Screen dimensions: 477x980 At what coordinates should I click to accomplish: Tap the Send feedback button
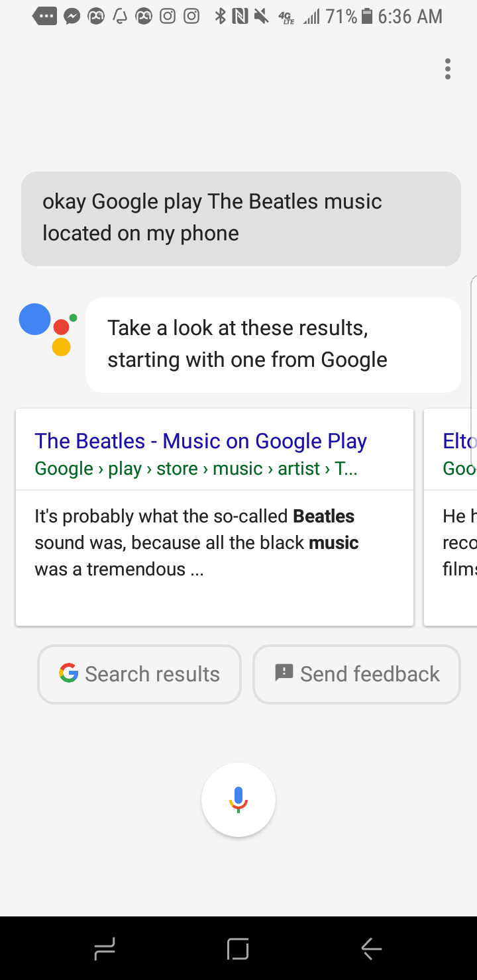pyautogui.click(x=356, y=674)
